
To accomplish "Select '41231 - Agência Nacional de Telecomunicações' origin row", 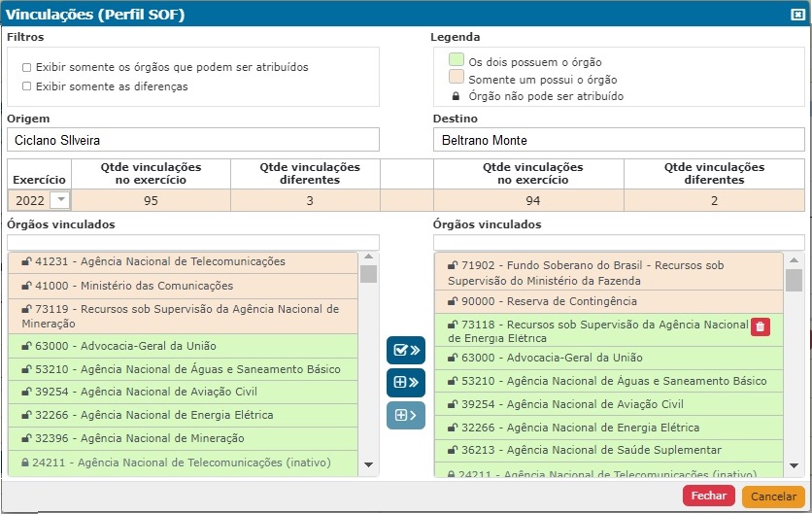I will pos(183,262).
